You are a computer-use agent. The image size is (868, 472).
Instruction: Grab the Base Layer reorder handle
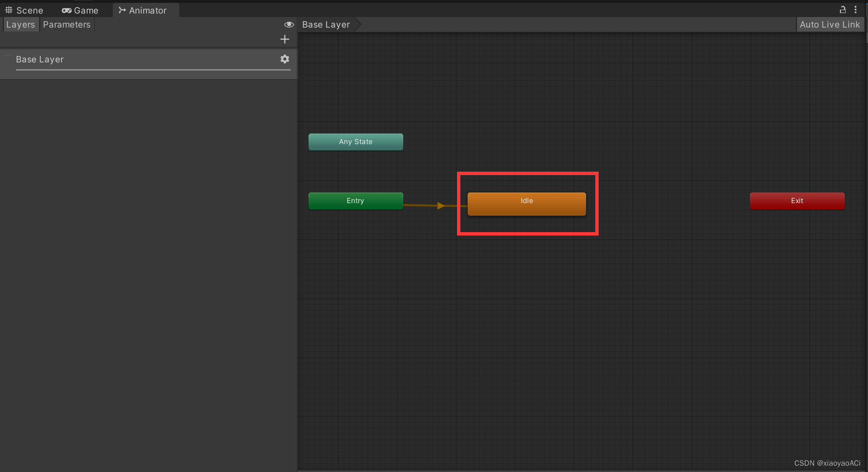click(7, 57)
